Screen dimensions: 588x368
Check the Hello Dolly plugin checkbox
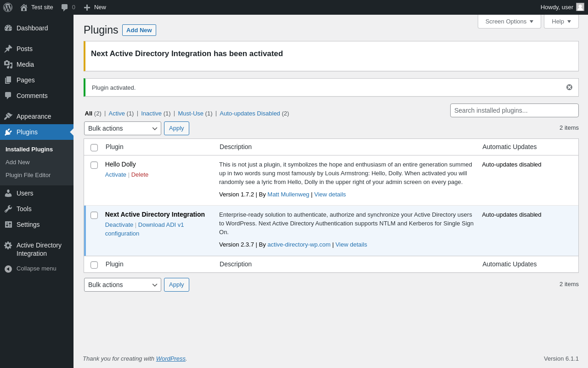click(94, 165)
